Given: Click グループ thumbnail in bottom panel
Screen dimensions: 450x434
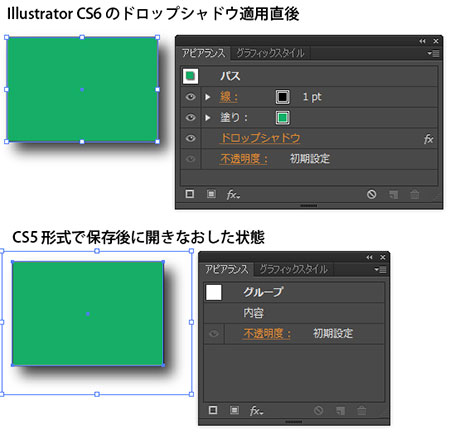Looking at the screenshot, I should tap(214, 292).
